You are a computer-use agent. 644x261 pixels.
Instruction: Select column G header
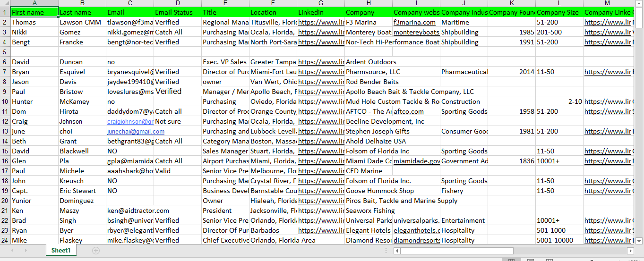(321, 3)
